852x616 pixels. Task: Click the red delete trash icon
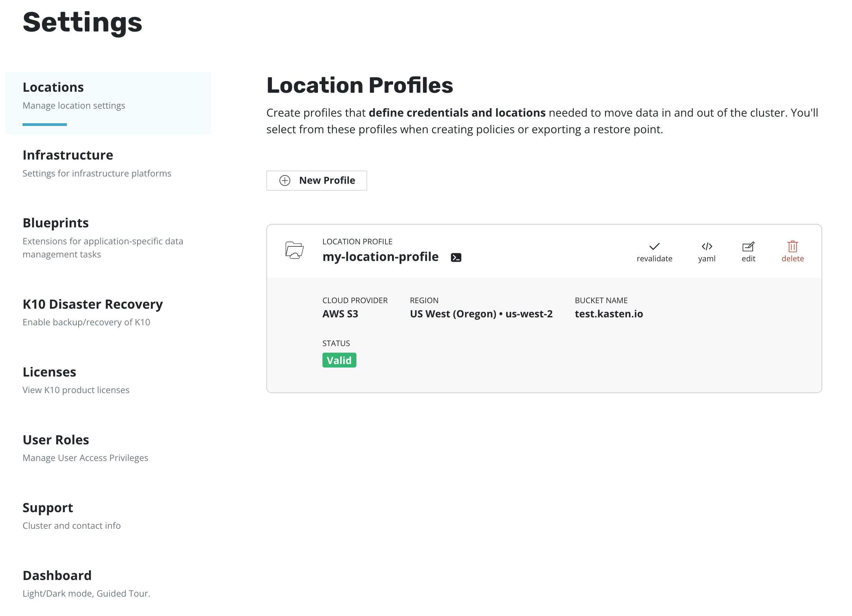coord(792,247)
